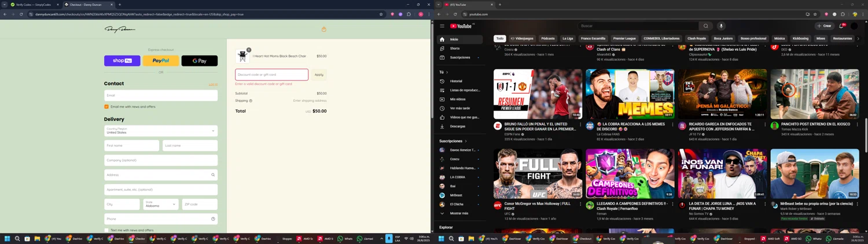The image size is (868, 244).
Task: Click the voice search microphone icon
Action: click(721, 26)
